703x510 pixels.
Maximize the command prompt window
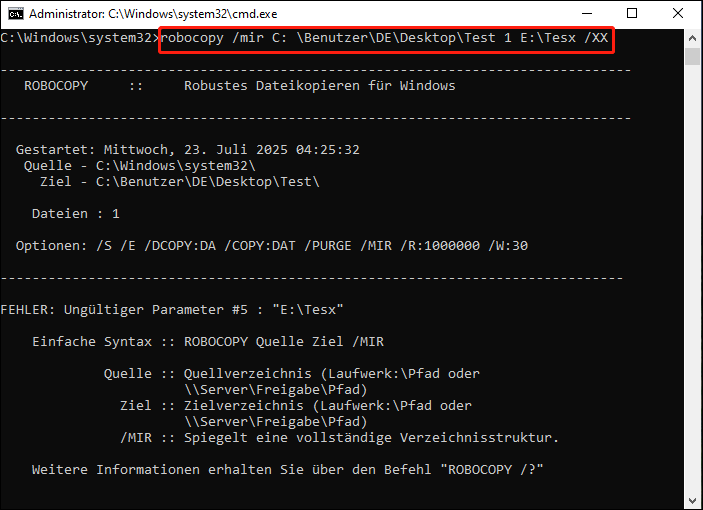click(x=632, y=13)
